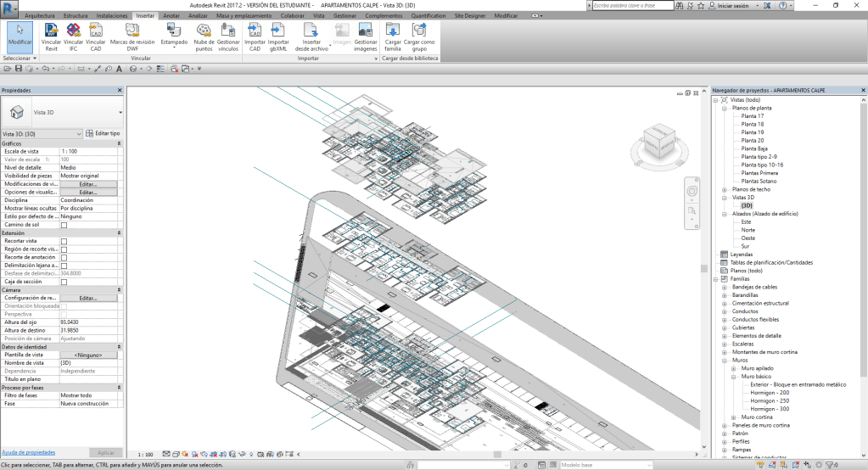Open the Ayuda de propiedades link
The height and width of the screenshot is (470, 868).
click(28, 452)
